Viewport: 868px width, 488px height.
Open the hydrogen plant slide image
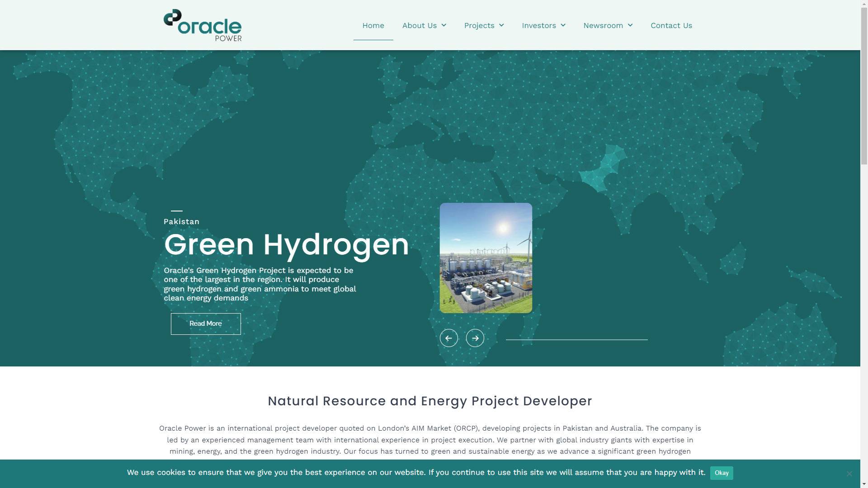tap(486, 258)
